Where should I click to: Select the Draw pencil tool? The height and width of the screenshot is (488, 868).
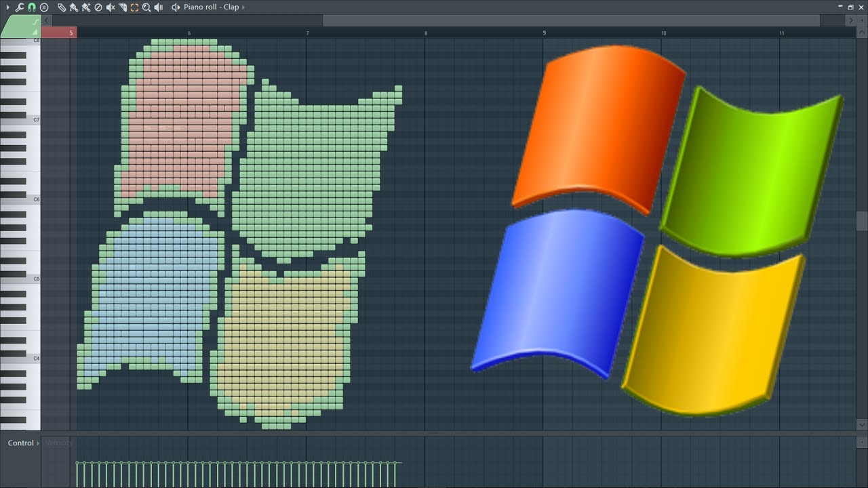62,7
